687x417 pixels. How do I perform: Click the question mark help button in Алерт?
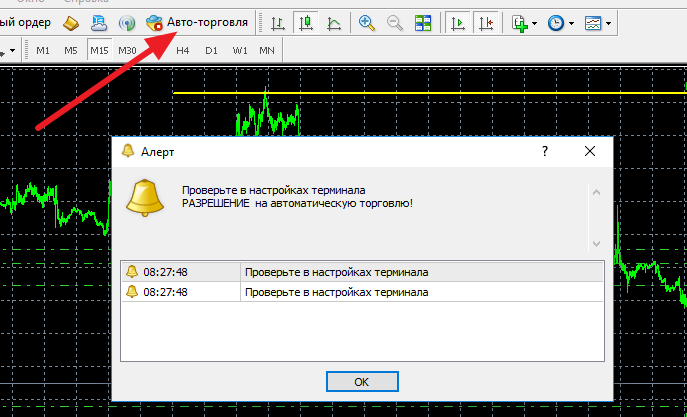(x=545, y=152)
